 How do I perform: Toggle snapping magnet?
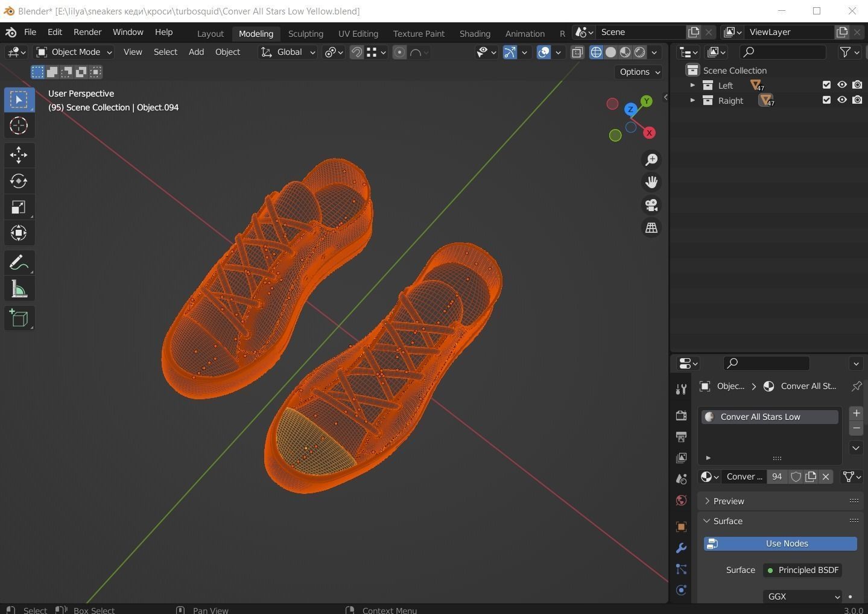(x=356, y=52)
